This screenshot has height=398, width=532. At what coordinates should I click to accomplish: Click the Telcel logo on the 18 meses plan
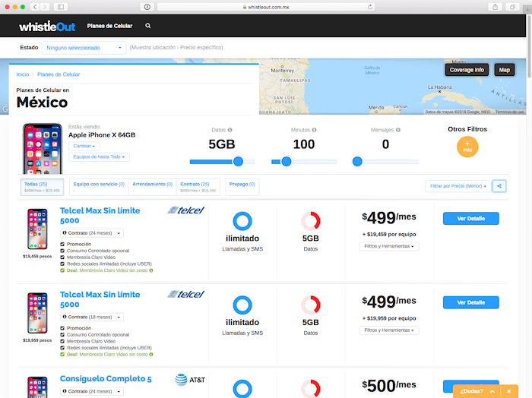coord(186,294)
